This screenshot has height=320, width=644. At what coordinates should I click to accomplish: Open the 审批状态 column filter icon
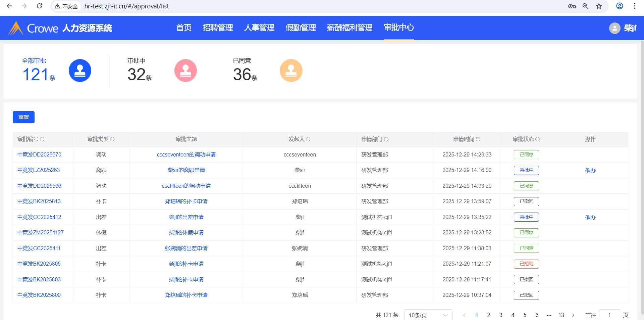pos(538,139)
